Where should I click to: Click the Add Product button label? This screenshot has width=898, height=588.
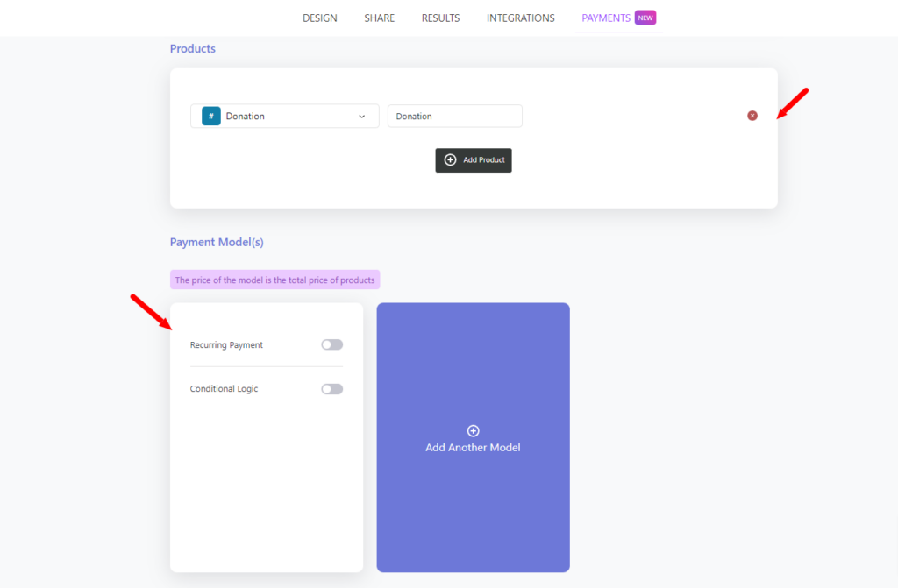[483, 159]
